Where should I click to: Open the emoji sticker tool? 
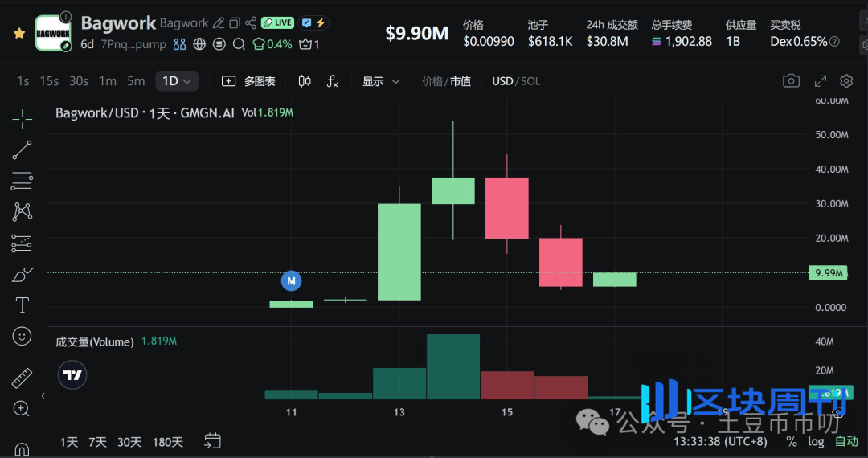(23, 337)
